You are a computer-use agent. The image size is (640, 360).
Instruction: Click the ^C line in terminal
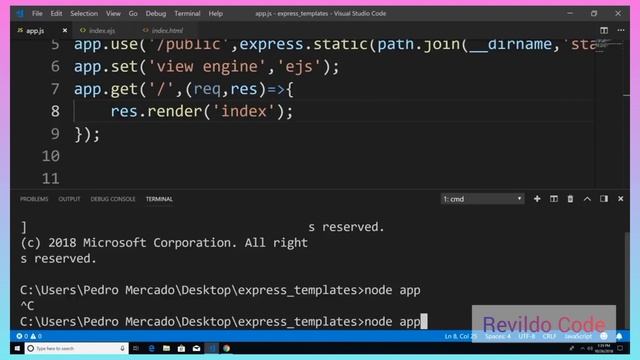pos(27,305)
